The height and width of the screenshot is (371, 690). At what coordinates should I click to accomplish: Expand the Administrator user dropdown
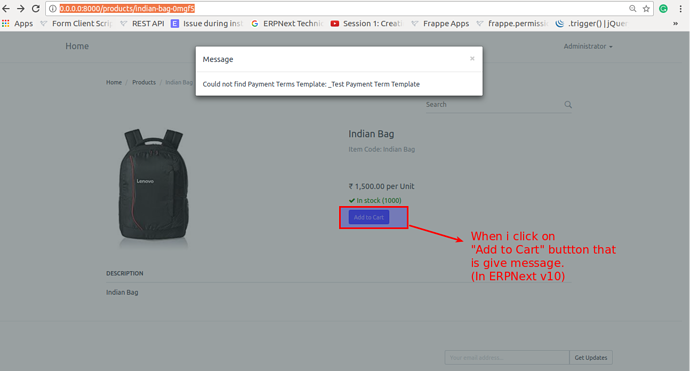click(588, 46)
